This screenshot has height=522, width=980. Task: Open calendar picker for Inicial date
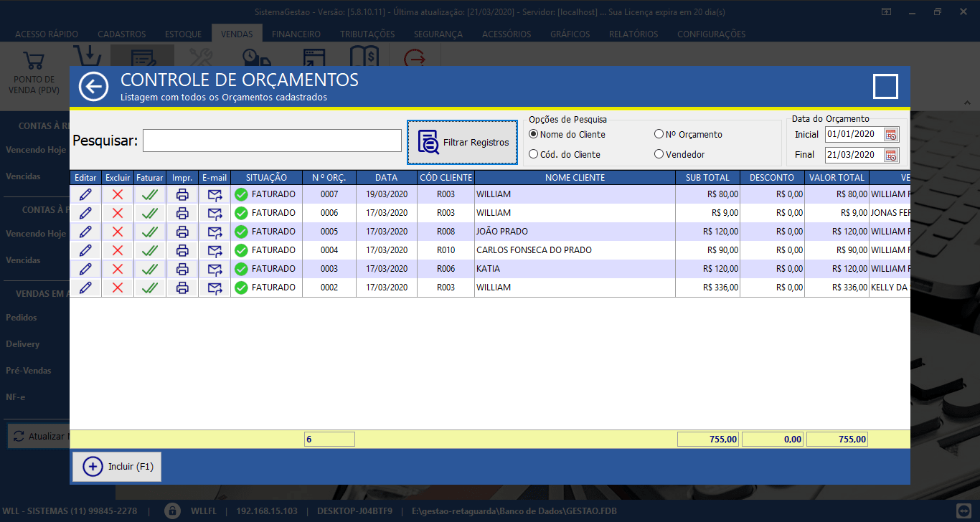891,134
